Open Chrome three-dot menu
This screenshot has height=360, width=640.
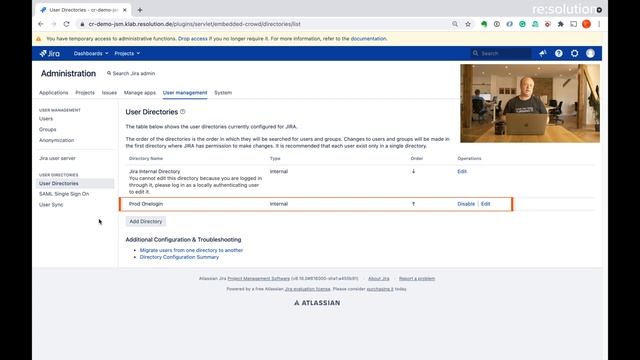click(599, 24)
